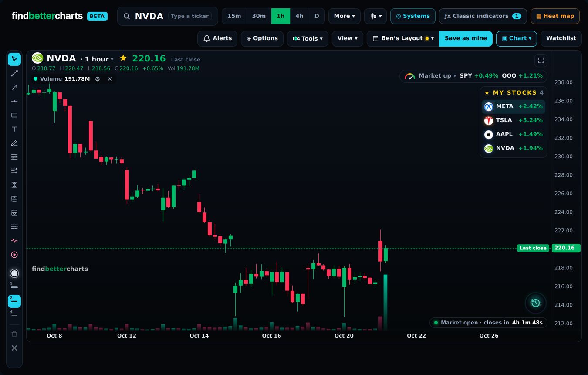This screenshot has width=588, height=375.
Task: Select META in My Stocks list
Action: [x=514, y=106]
